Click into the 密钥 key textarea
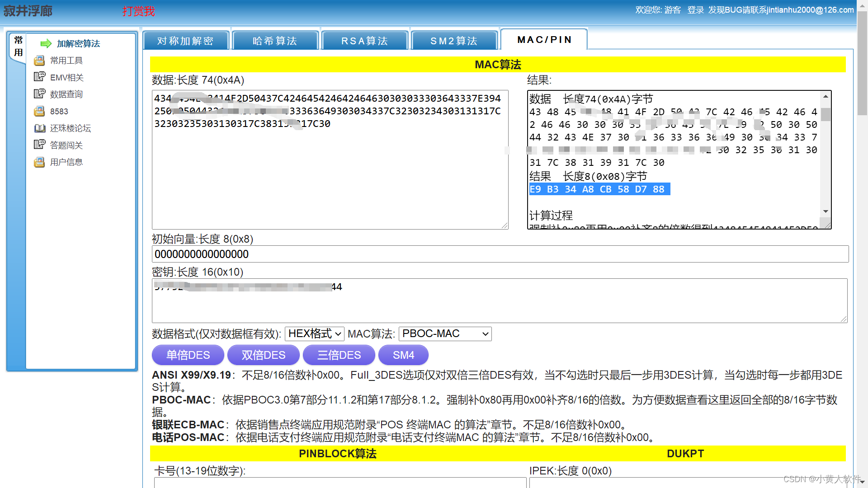This screenshot has height=488, width=868. click(x=500, y=300)
